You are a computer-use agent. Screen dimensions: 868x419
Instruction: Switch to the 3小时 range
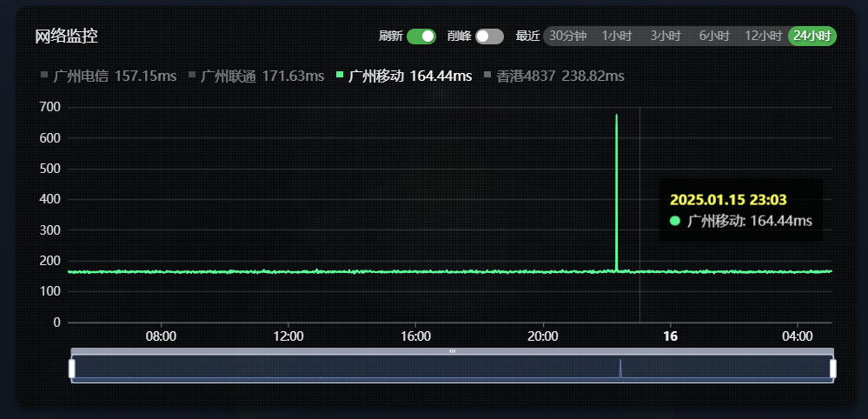tap(665, 36)
